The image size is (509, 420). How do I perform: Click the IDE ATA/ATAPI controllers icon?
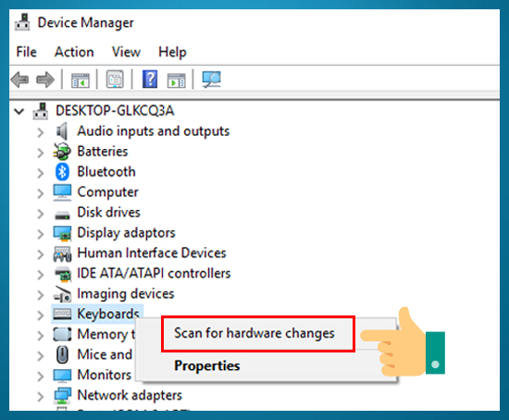63,274
